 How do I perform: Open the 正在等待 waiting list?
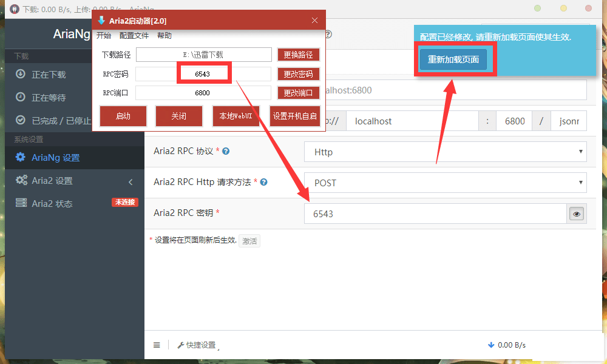point(49,98)
